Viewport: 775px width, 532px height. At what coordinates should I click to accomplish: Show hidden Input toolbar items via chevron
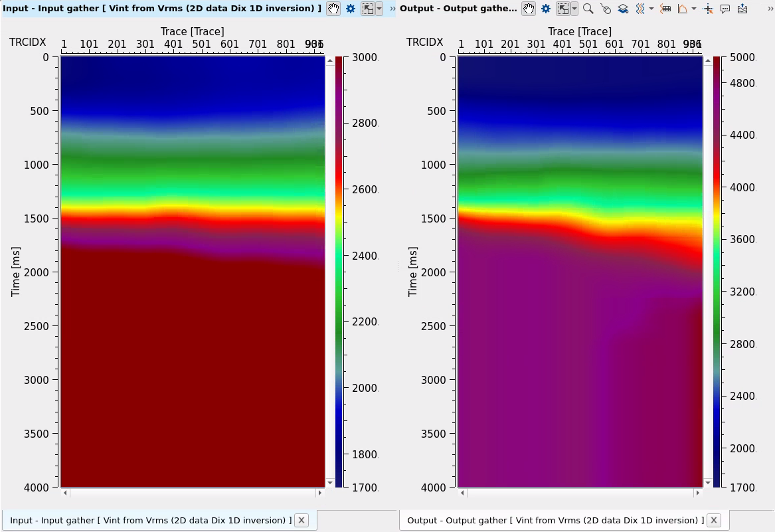(392, 9)
